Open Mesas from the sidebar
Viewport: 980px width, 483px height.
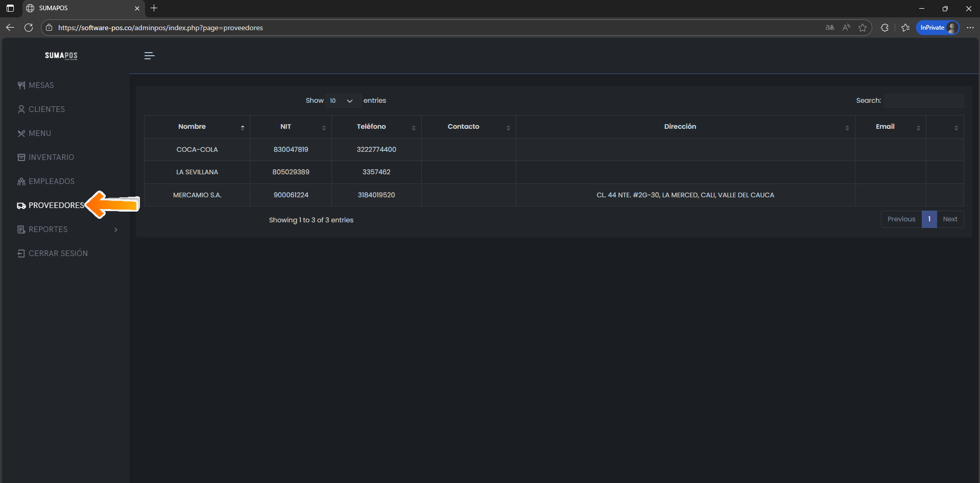[41, 85]
